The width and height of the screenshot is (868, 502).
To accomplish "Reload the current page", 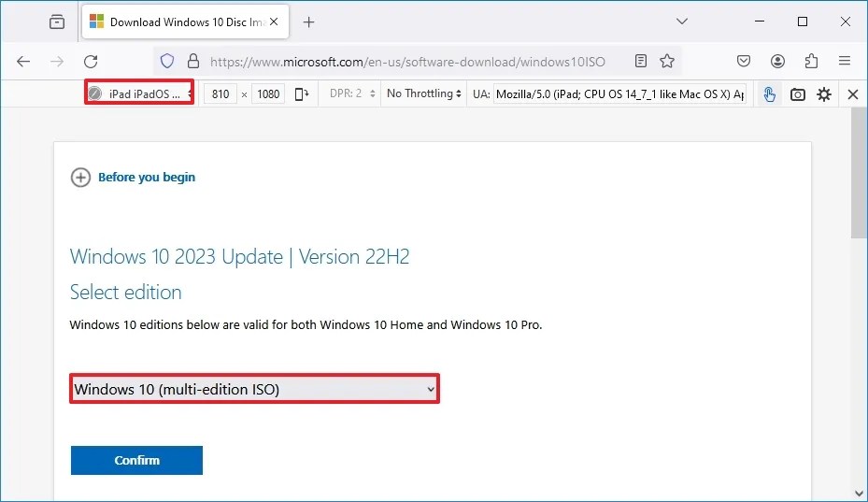I will coord(91,62).
